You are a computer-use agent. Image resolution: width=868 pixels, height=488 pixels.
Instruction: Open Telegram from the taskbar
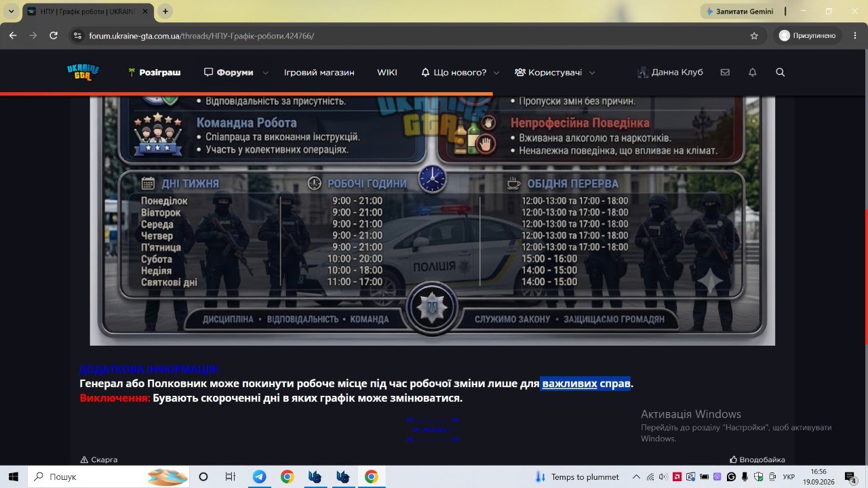point(259,476)
